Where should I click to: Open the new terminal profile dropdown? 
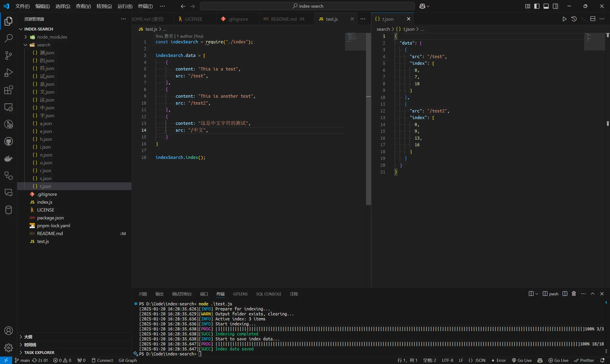pyautogui.click(x=537, y=293)
